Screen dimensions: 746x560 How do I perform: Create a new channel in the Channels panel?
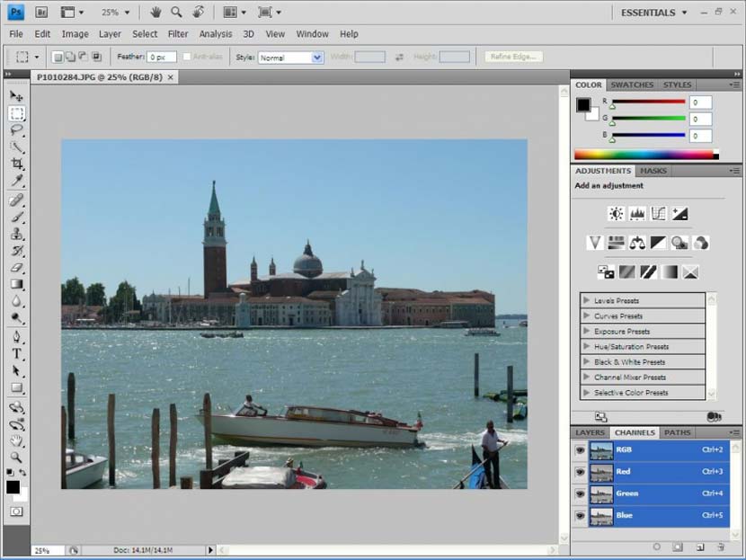click(x=700, y=546)
